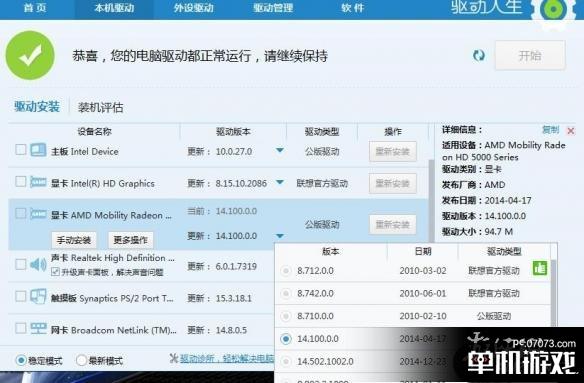Click the 手动安装 button
This screenshot has height=383, width=584.
(74, 240)
